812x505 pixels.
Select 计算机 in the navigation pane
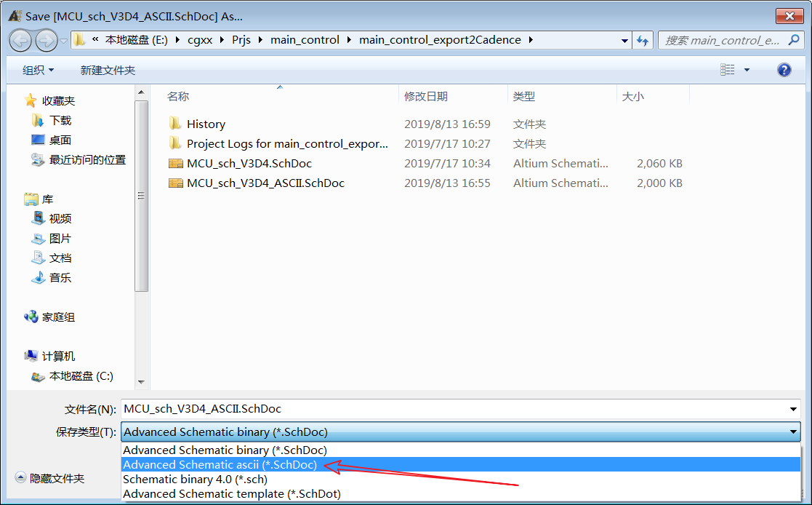49,357
